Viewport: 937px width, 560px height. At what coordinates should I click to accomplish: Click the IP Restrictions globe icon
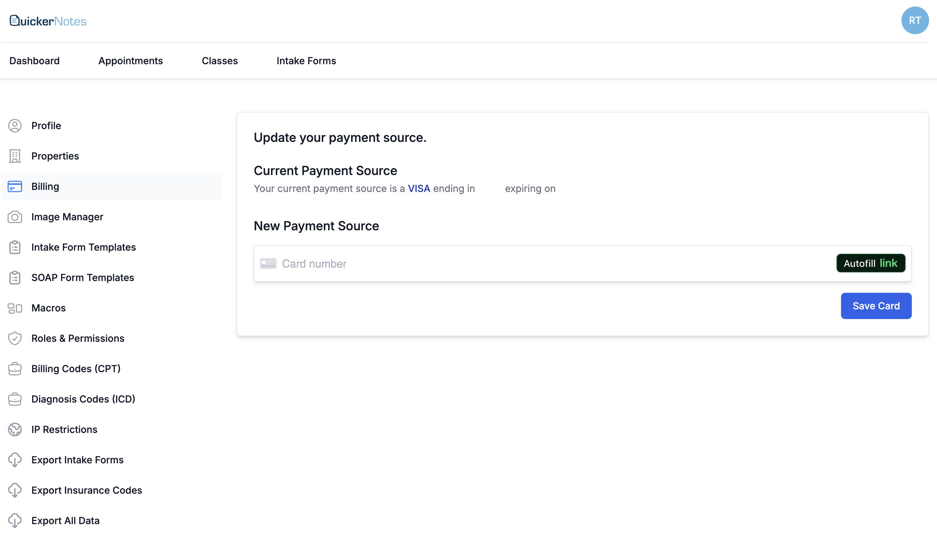(x=15, y=429)
